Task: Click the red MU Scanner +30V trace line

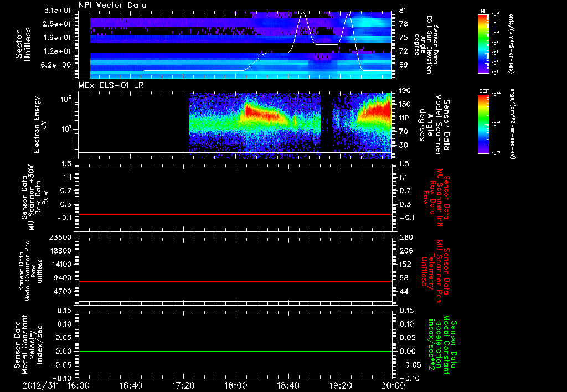Action: pos(235,214)
